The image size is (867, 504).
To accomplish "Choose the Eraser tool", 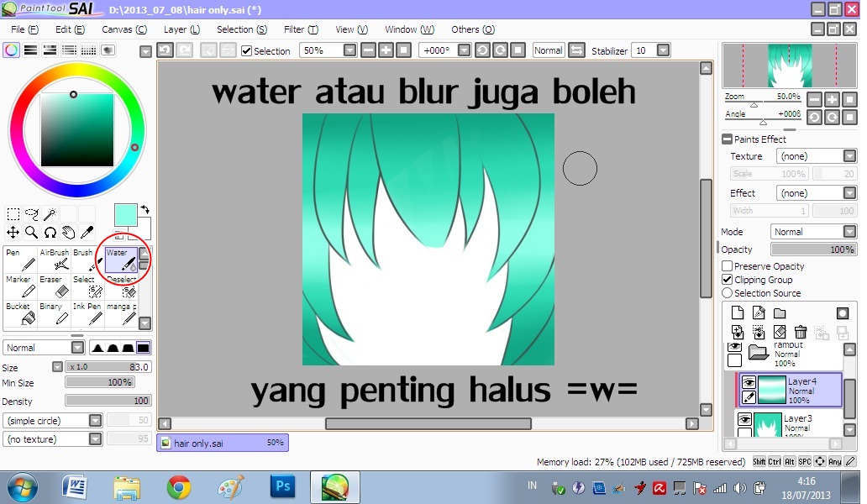I will point(54,286).
